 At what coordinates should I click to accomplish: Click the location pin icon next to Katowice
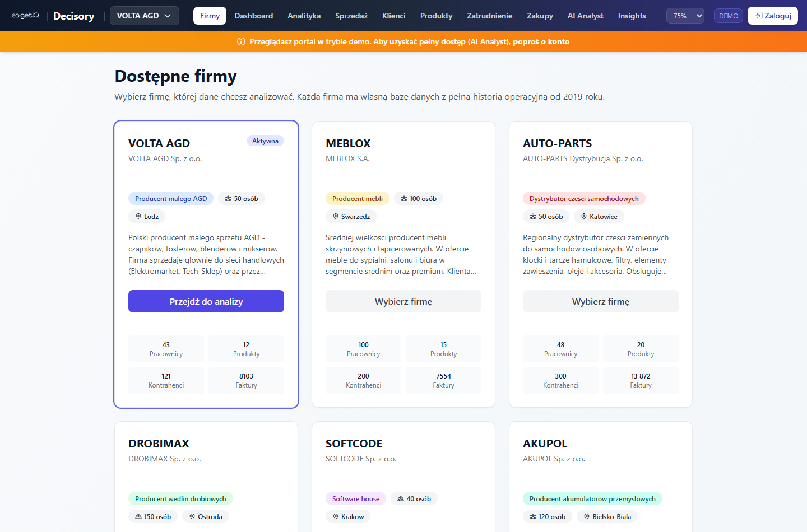point(584,216)
